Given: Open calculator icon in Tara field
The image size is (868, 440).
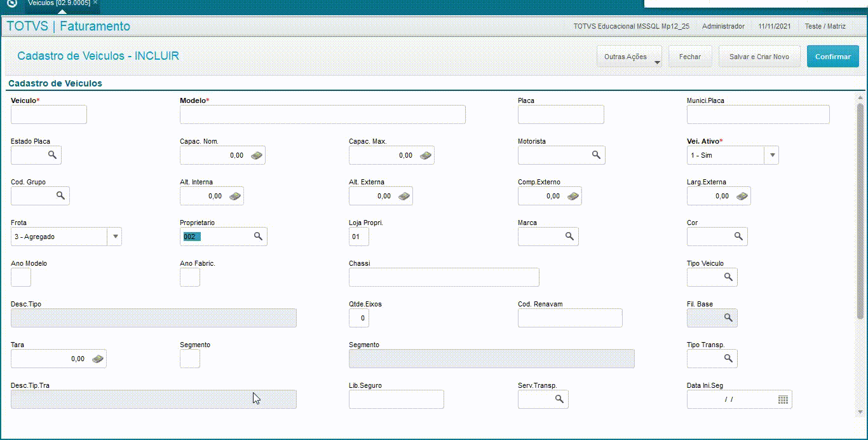Looking at the screenshot, I should click(x=97, y=359).
